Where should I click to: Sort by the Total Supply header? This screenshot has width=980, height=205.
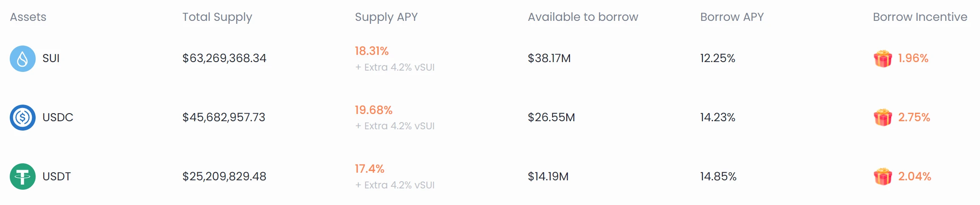[x=217, y=17]
